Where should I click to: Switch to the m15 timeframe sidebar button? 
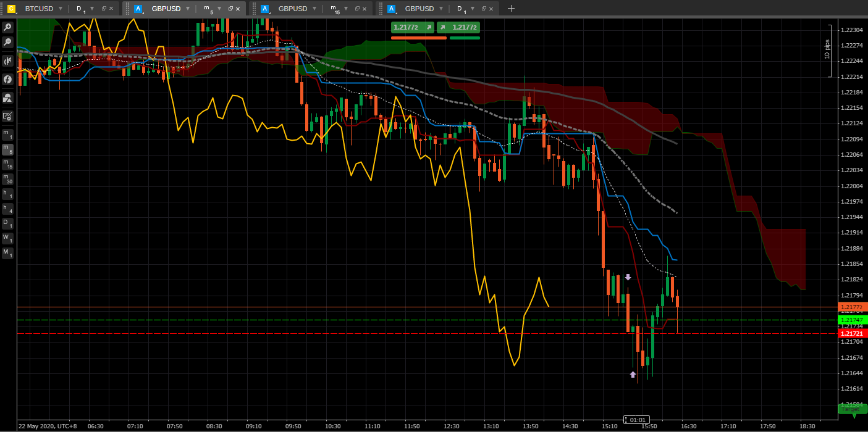click(7, 164)
